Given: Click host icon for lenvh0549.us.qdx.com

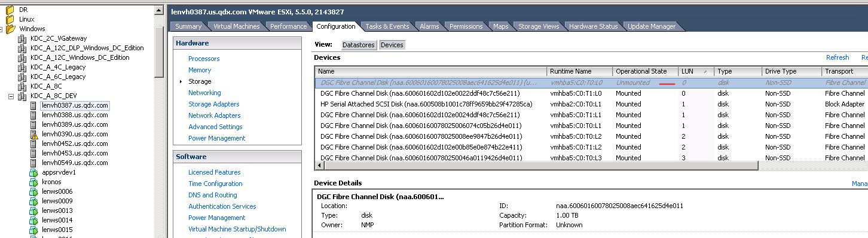Looking at the screenshot, I should tap(34, 163).
